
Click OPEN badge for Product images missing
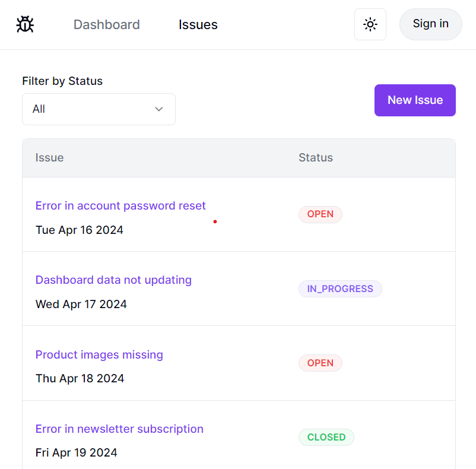coord(320,363)
